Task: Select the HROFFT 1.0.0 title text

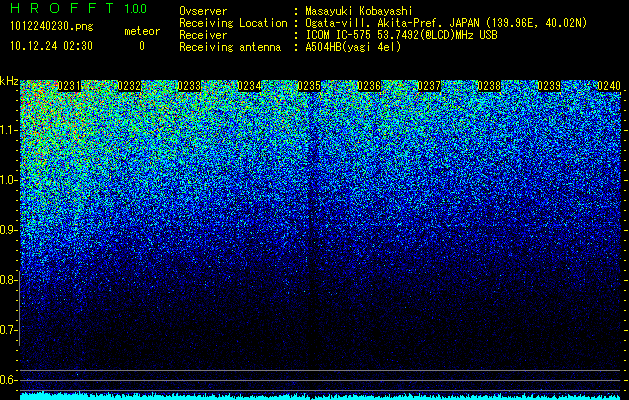Action: [79, 8]
